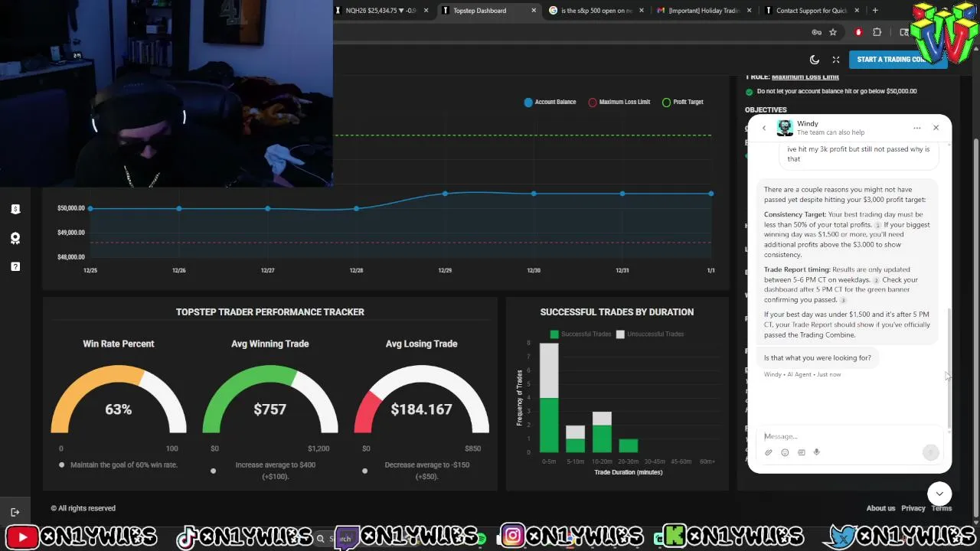The image size is (980, 551).
Task: Click the password key icon in the address bar
Action: pyautogui.click(x=817, y=32)
